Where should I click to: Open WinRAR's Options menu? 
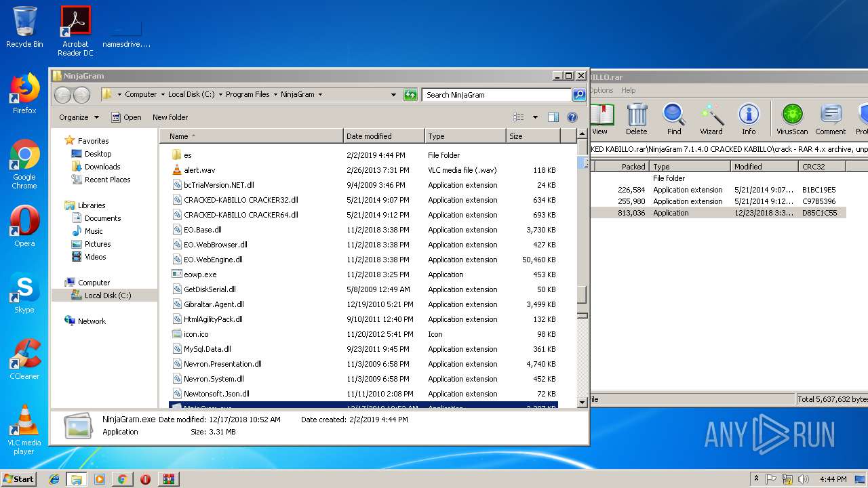coord(601,90)
